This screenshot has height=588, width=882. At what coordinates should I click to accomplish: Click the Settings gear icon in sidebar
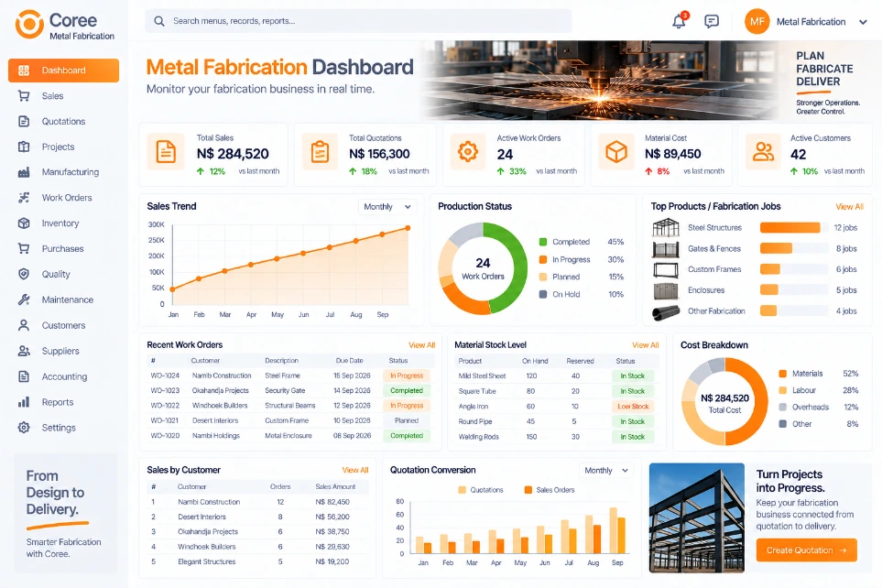(x=24, y=428)
